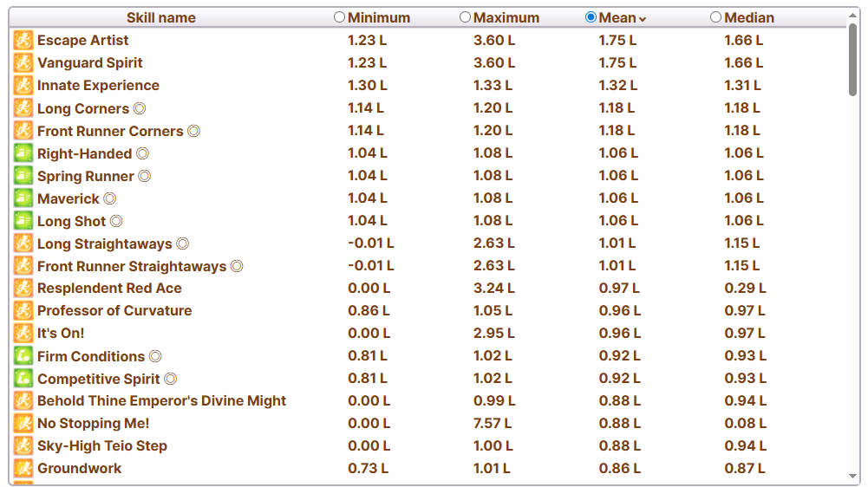This screenshot has height=487, width=868.
Task: Select the Groundwork skill name
Action: 80,469
